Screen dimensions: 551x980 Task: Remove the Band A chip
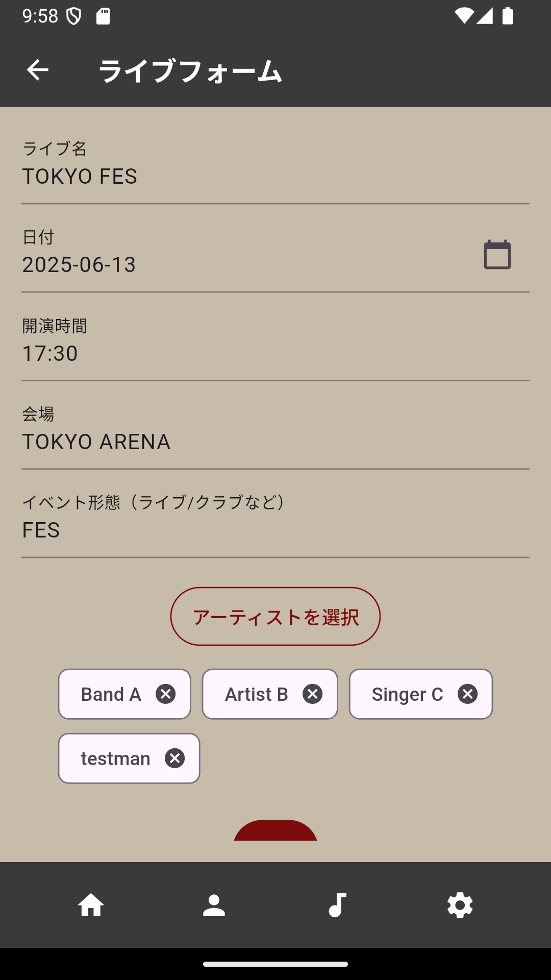165,694
